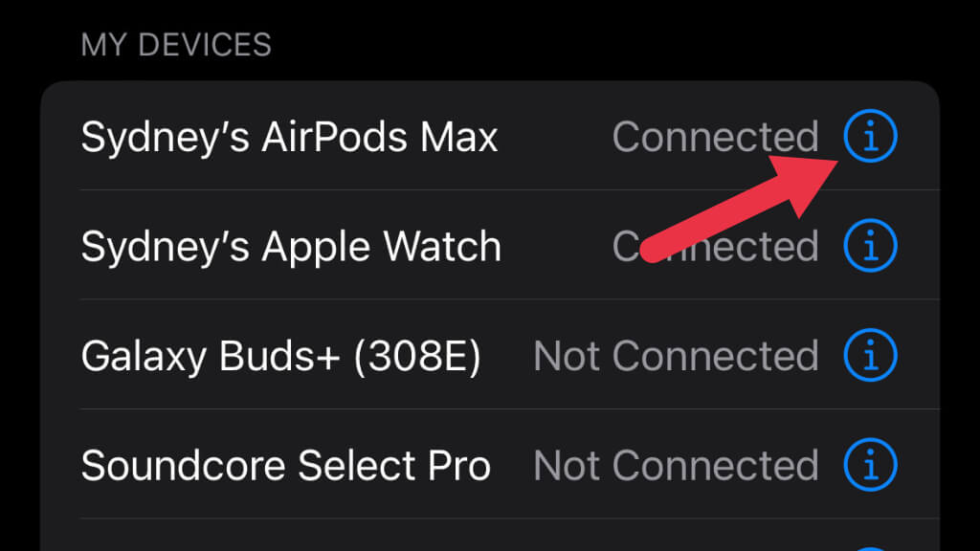Viewport: 980px width, 551px height.
Task: Tap the word Watch in Apple Watch row
Action: (442, 247)
